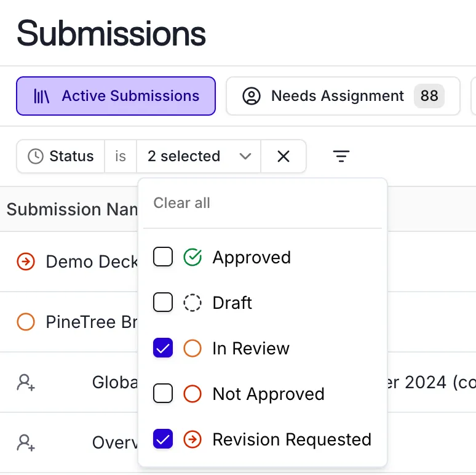
Task: Select the Approved option label
Action: 252,258
